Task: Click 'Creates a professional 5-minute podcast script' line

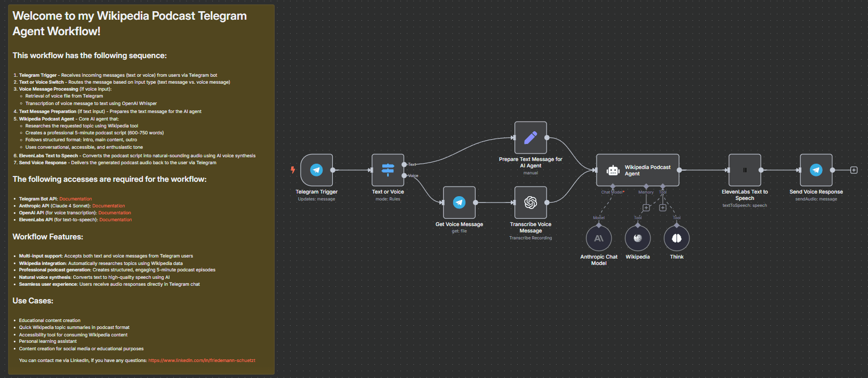Action: 95,133
